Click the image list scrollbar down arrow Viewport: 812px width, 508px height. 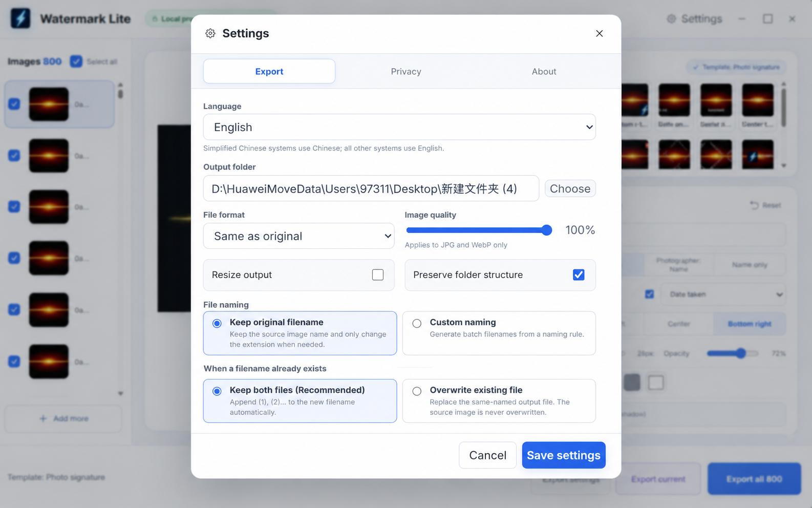click(120, 393)
